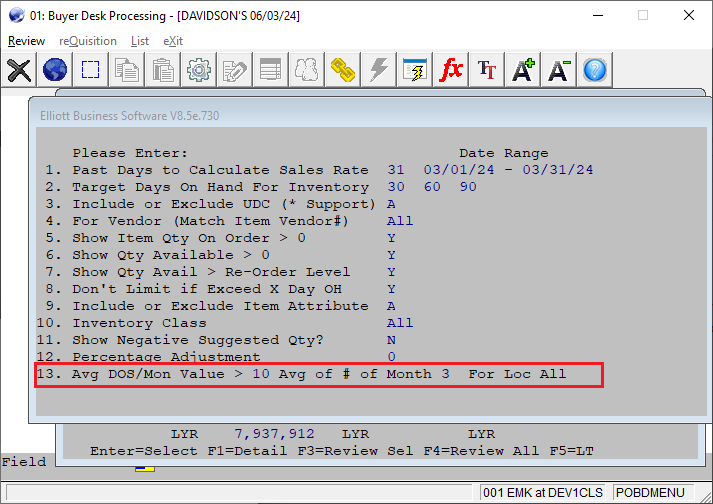Click the Copy pages toolbar icon

tap(127, 70)
